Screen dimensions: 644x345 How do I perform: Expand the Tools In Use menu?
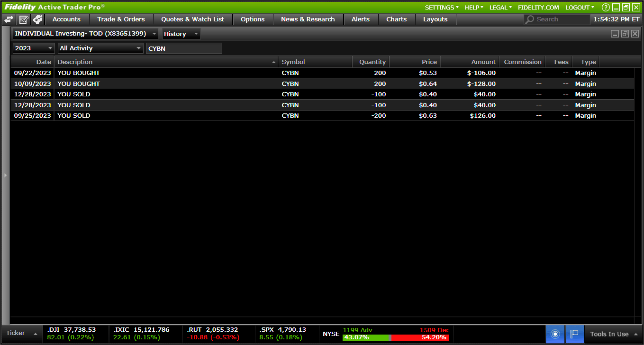(614, 334)
